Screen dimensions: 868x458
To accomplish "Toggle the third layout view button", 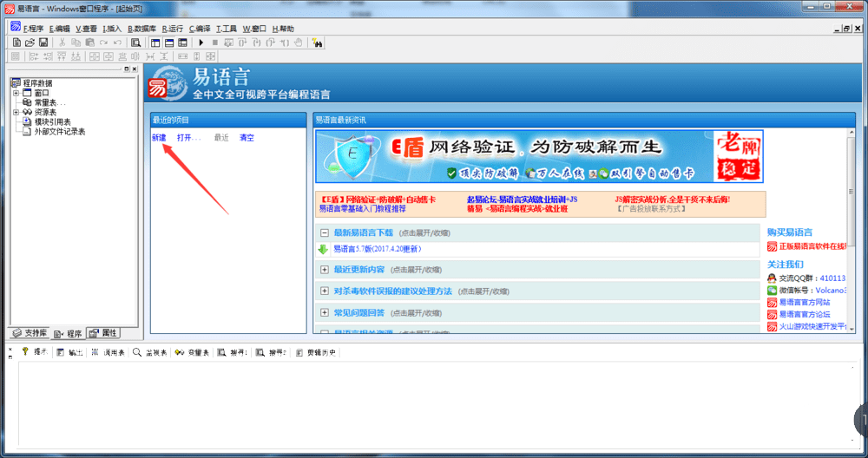I will [x=182, y=43].
